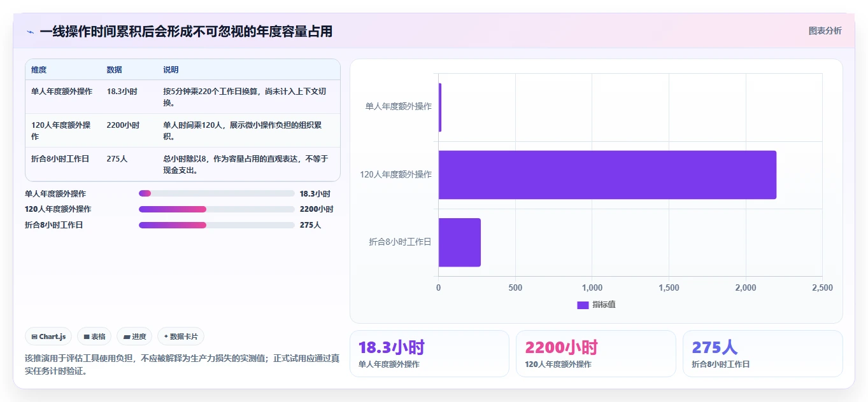This screenshot has height=402, width=868.
Task: Click the Chart.js tag chip
Action: [48, 336]
